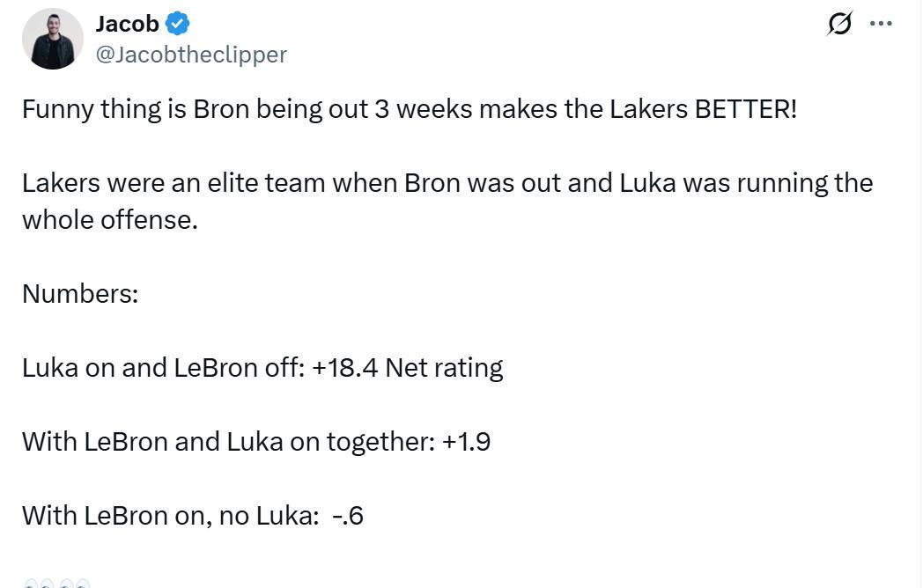
Task: Click the 'whole offense.' text line
Action: click(x=109, y=220)
